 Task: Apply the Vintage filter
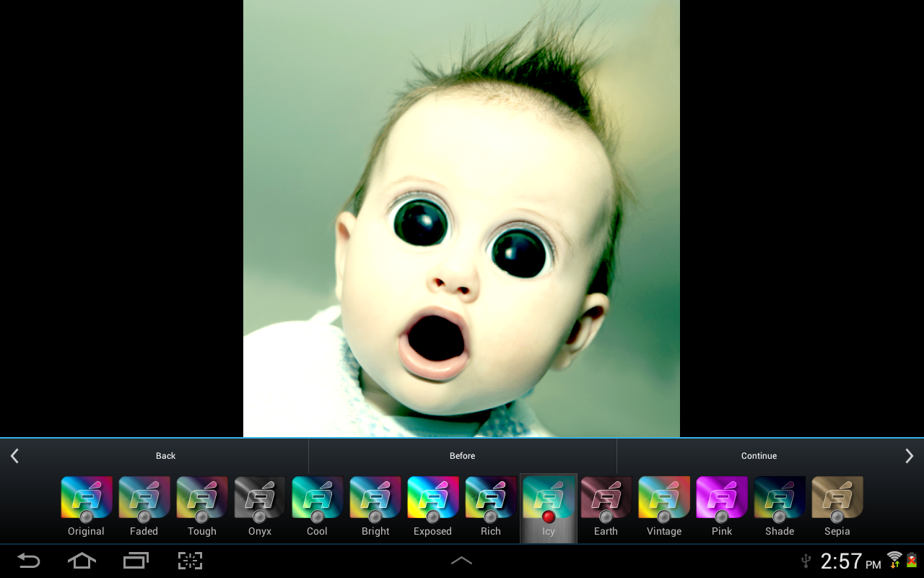[x=663, y=499]
